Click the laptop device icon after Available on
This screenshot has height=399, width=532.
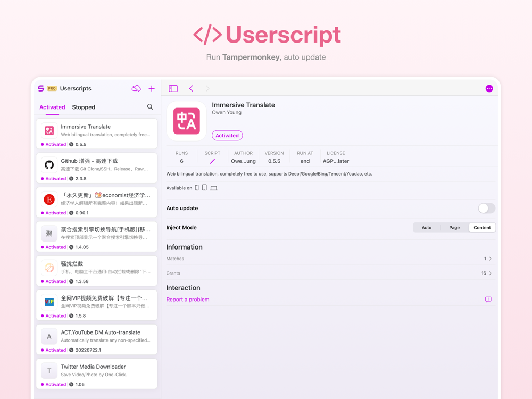213,188
